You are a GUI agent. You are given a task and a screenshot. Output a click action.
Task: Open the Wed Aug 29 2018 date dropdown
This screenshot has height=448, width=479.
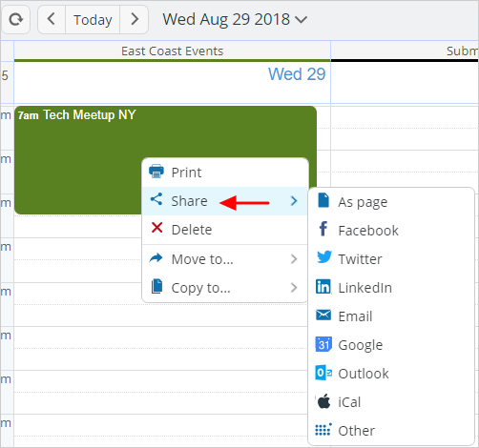(235, 20)
